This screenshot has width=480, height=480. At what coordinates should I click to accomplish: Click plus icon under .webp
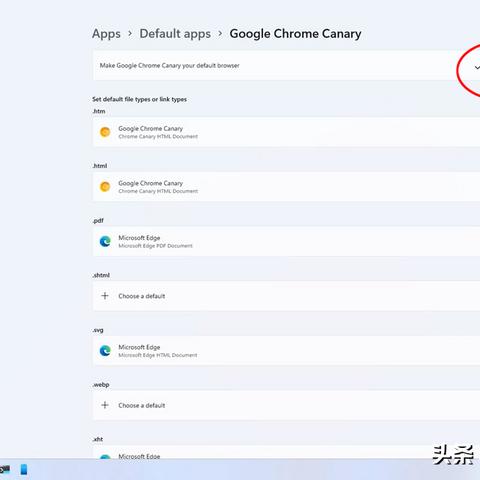point(105,405)
